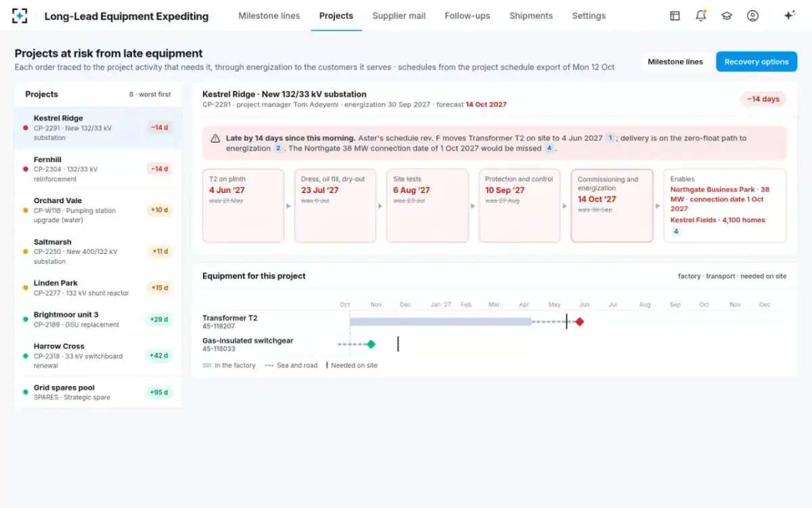
Task: Click the green switchgear delivery diamond
Action: pos(371,344)
